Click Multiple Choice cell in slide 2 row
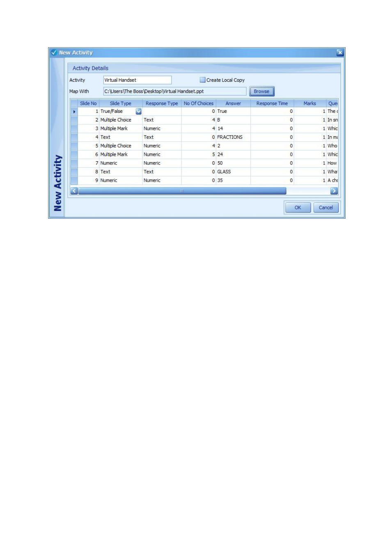The height and width of the screenshot is (554, 392). point(121,120)
